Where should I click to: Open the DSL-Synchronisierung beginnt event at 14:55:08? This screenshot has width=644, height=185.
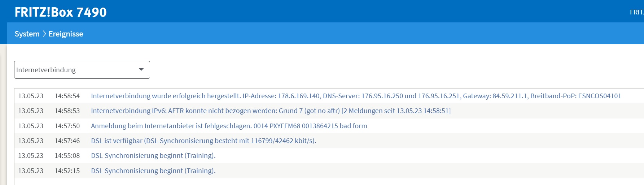pos(153,156)
